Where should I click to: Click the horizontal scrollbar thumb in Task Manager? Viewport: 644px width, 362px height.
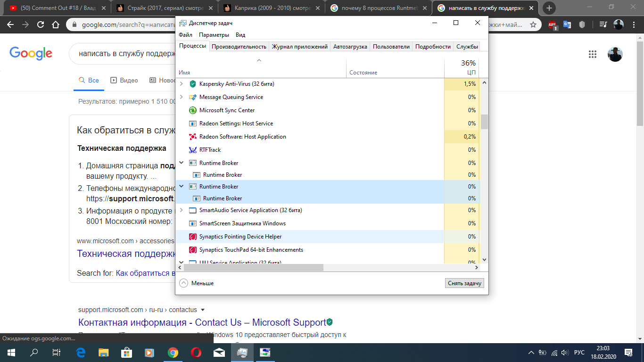(254, 267)
